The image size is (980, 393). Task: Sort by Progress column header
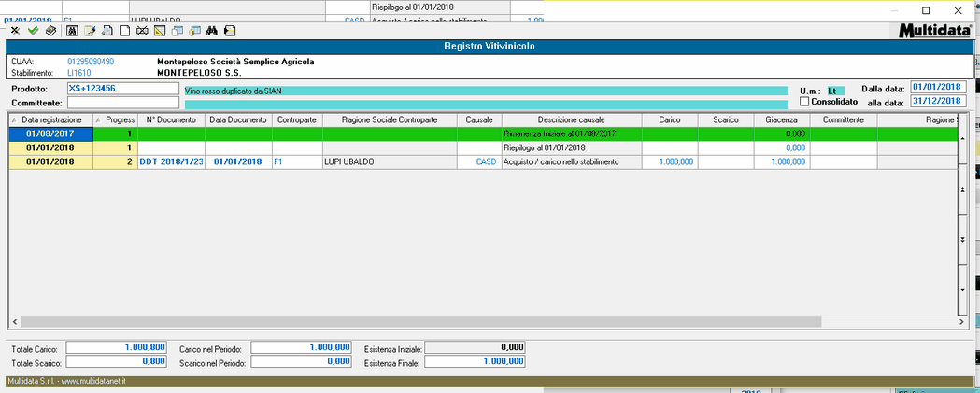(116, 119)
